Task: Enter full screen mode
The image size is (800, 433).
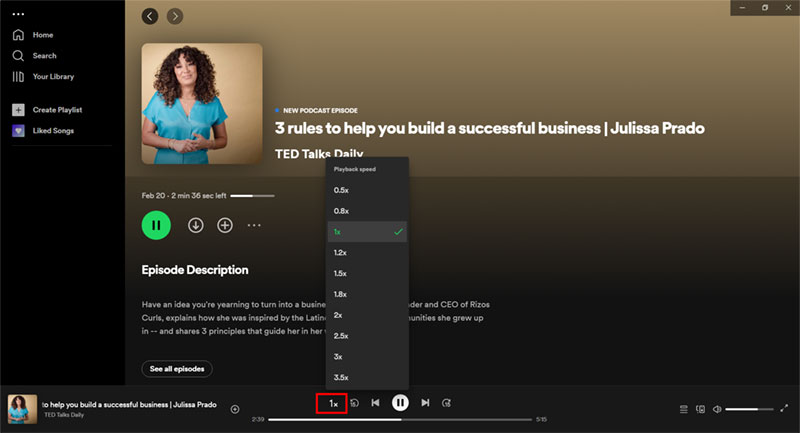Action: click(784, 408)
